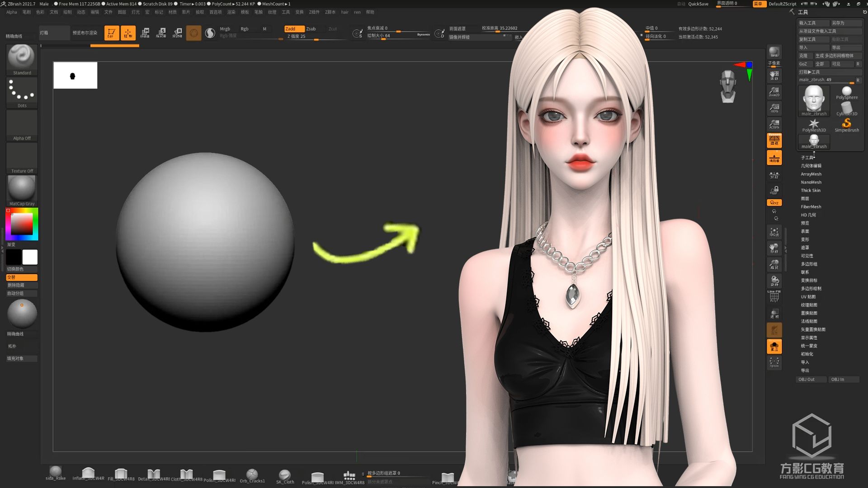Open the Alpha menu
This screenshot has width=868, height=488.
12,12
